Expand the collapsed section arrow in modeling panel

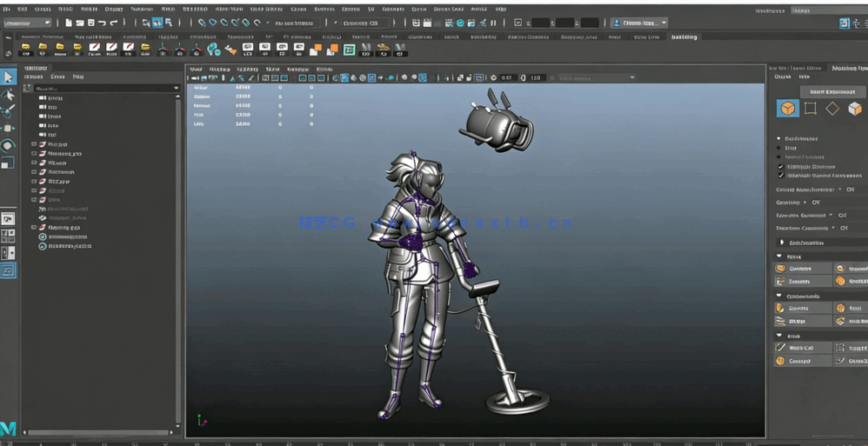(782, 243)
